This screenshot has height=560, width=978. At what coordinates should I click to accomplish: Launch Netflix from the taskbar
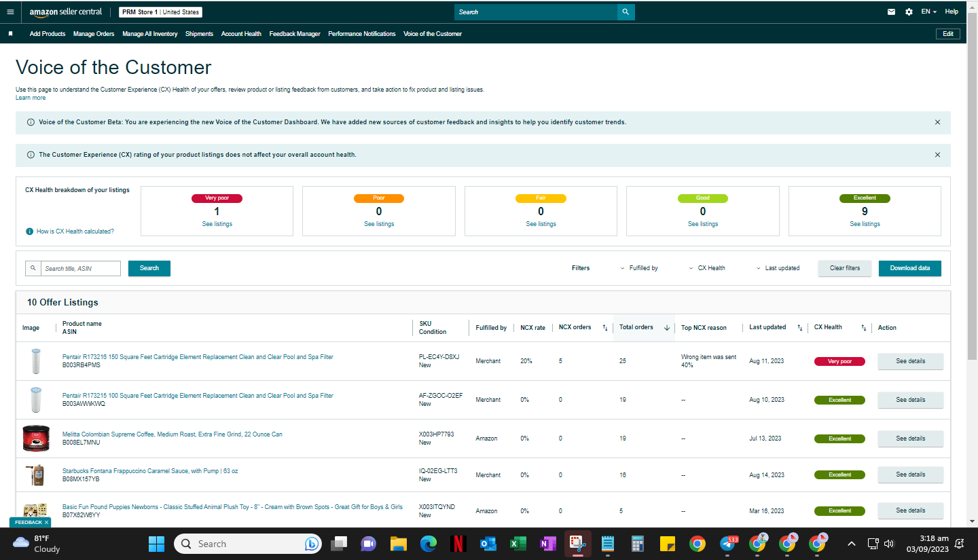click(458, 544)
